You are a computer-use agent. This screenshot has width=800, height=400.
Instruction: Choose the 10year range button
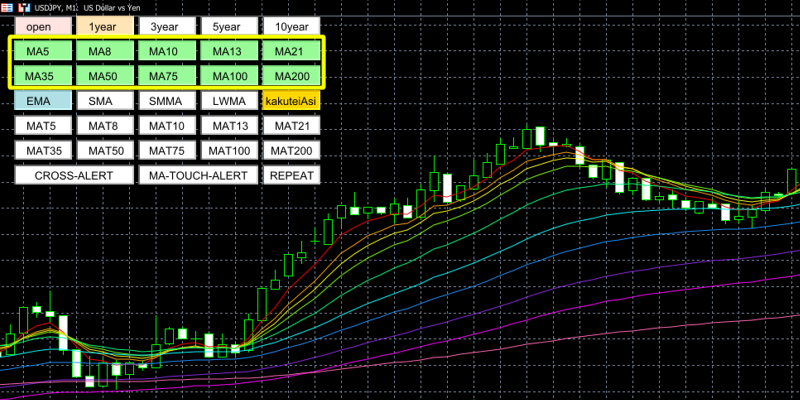(x=290, y=26)
